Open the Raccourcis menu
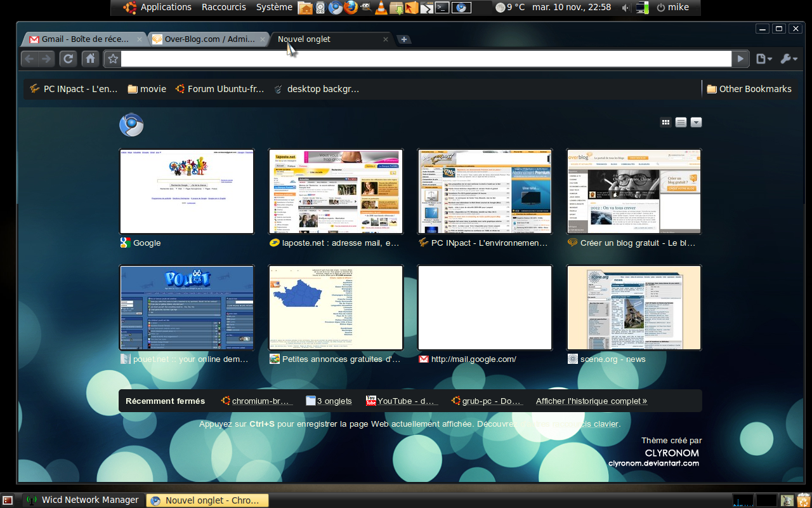812x508 pixels. pos(223,7)
